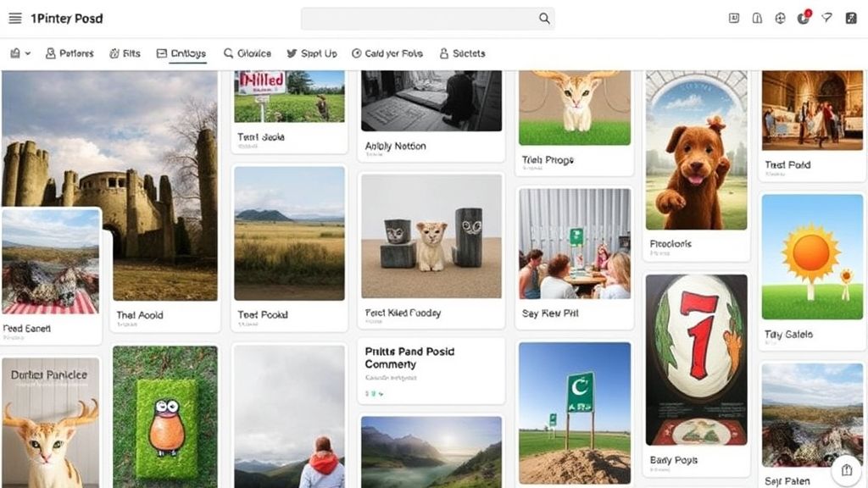Expand the home dropdown arrow
868x488 pixels.
point(28,53)
